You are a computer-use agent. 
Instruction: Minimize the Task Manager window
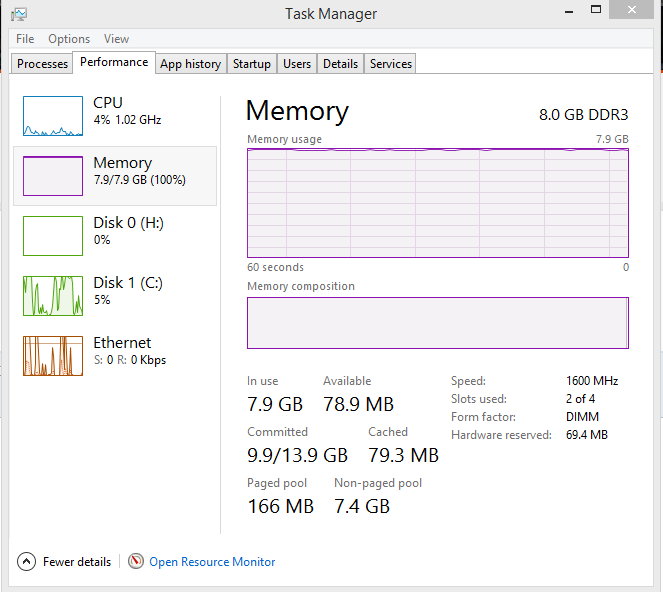[x=569, y=10]
